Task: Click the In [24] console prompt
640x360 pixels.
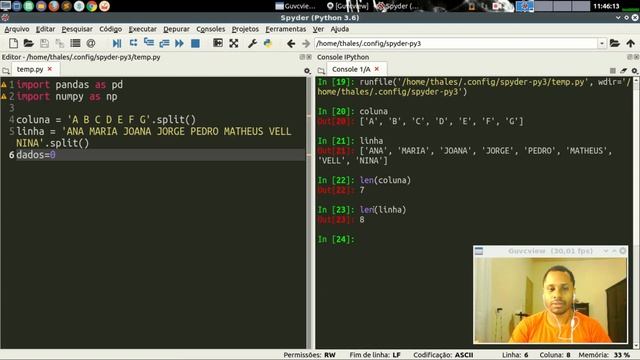Action: [336, 239]
